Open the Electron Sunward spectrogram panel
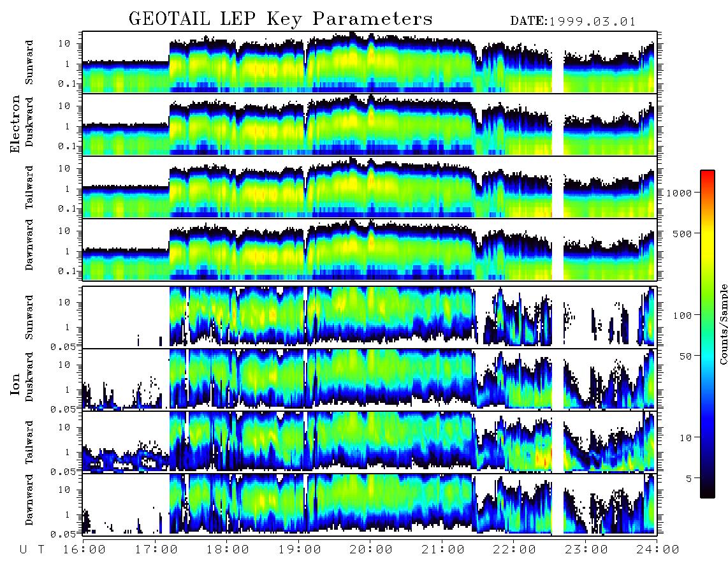Screen dimensions: 728x561 click(x=370, y=62)
